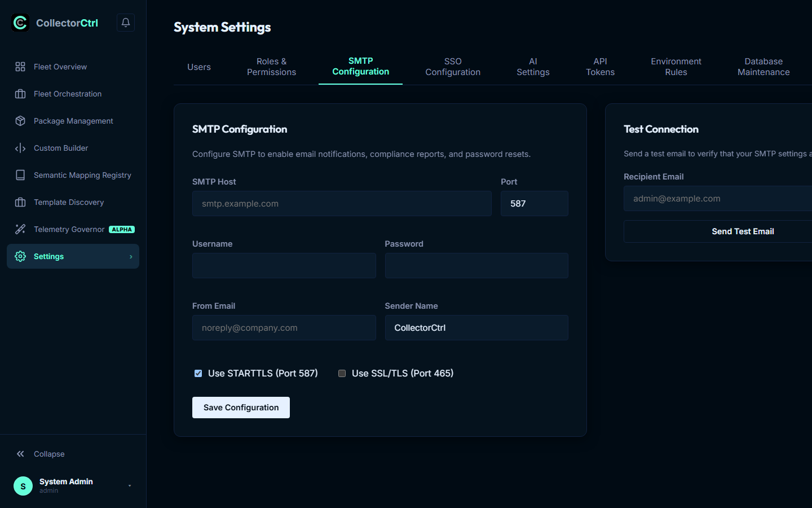812x508 pixels.
Task: Click the Settings gear icon
Action: coord(20,256)
